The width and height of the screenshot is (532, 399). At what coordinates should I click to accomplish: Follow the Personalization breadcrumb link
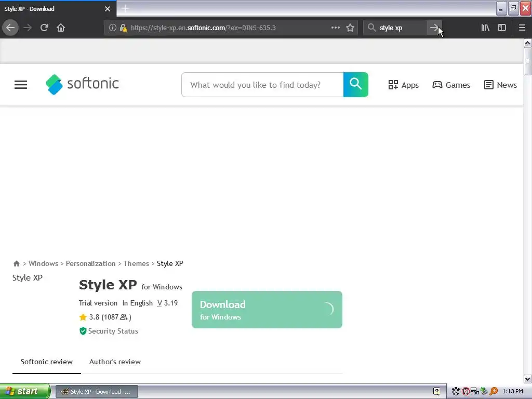(x=90, y=263)
